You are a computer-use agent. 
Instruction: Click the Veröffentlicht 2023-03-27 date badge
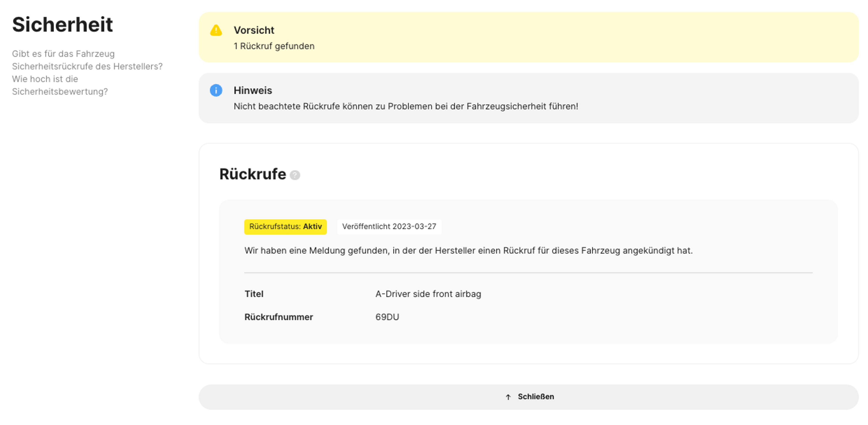389,227
